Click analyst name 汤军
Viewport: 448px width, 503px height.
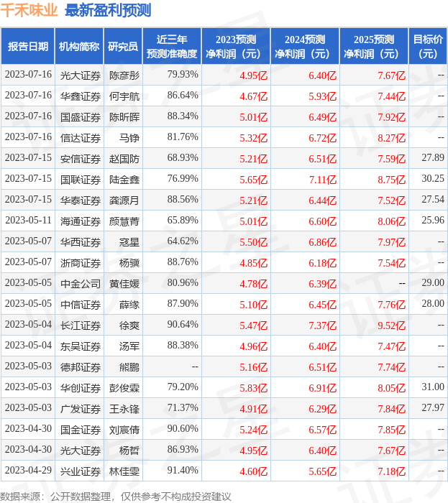129,346
